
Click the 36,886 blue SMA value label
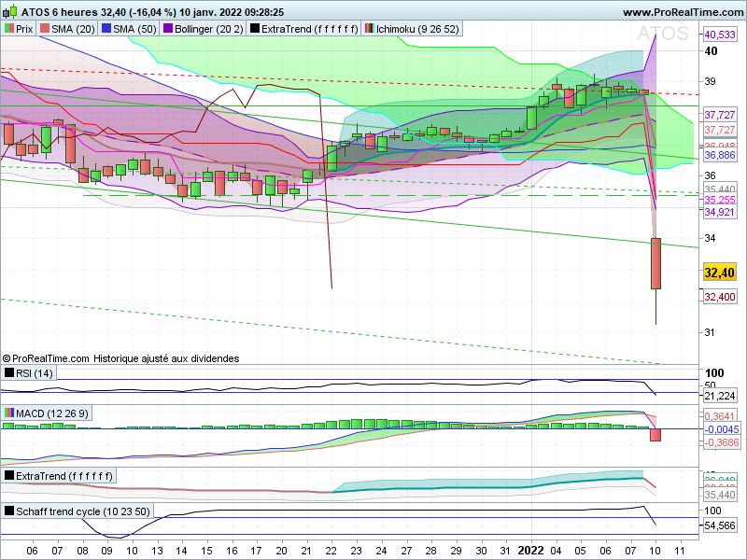tap(719, 155)
